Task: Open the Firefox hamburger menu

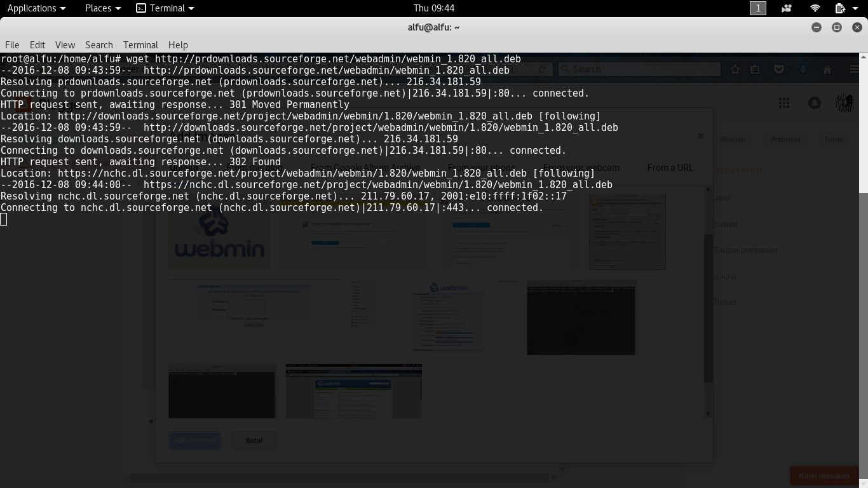Action: 854,69
